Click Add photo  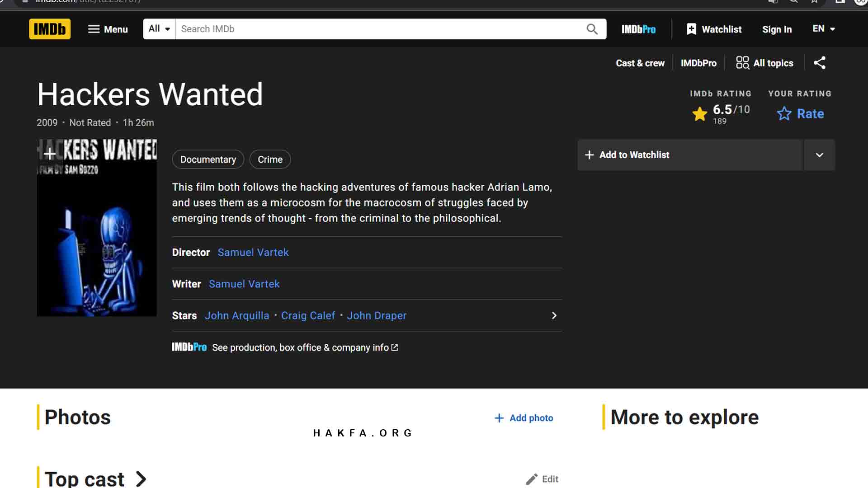click(524, 418)
